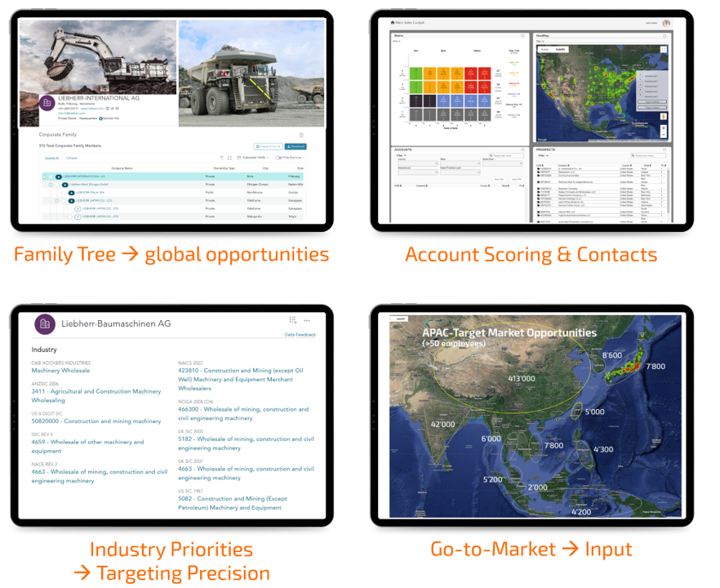Open the Machinery Wholesale industry link
Screen dimensions: 720x588
click(60, 370)
